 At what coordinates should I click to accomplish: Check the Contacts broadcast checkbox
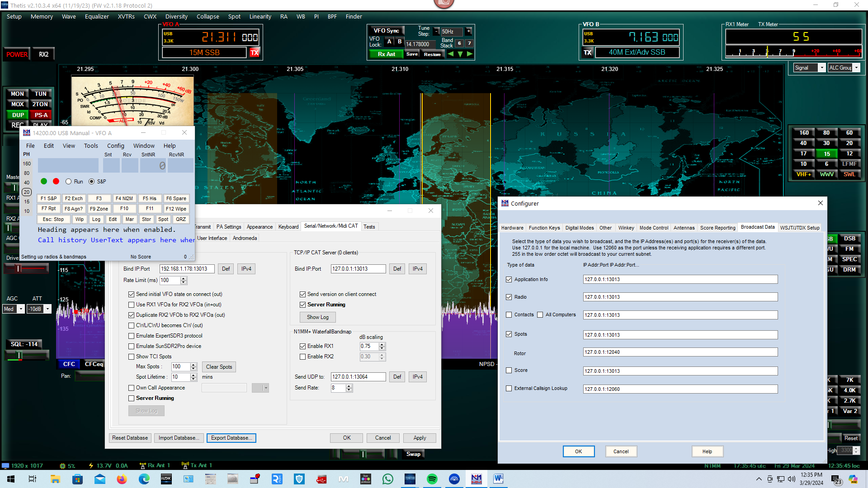point(509,314)
